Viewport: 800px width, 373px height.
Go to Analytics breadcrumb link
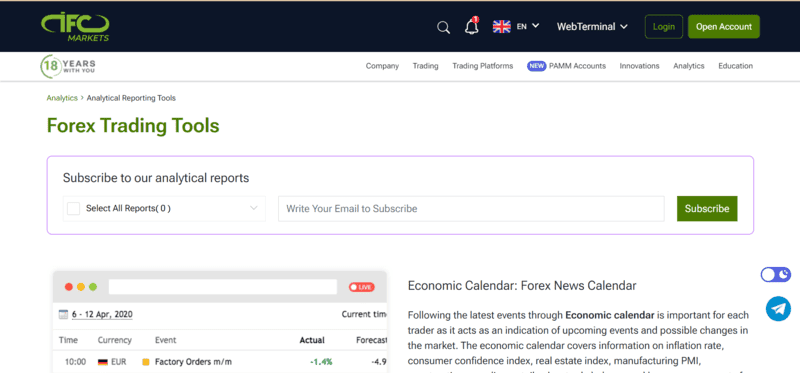pos(62,98)
